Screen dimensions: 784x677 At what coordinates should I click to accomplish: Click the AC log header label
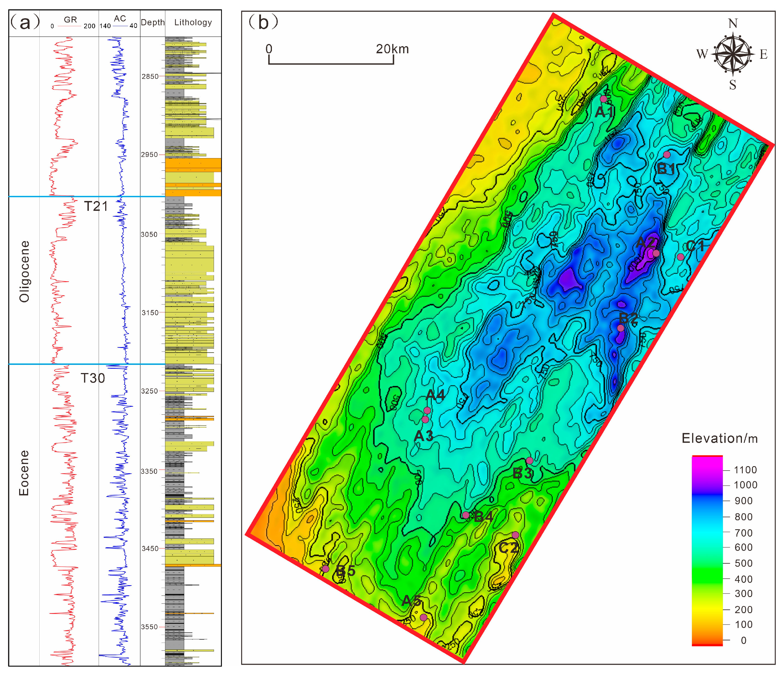click(120, 19)
